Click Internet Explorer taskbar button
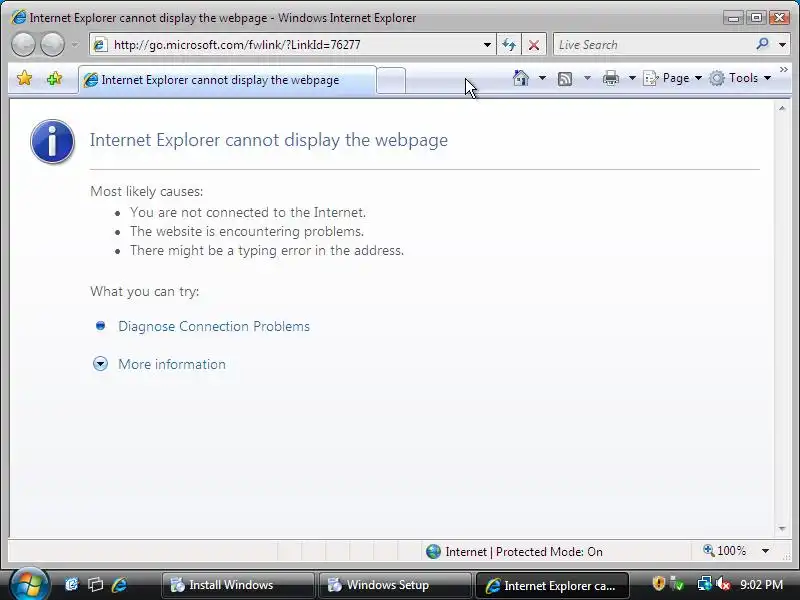This screenshot has height=600, width=800. [553, 585]
